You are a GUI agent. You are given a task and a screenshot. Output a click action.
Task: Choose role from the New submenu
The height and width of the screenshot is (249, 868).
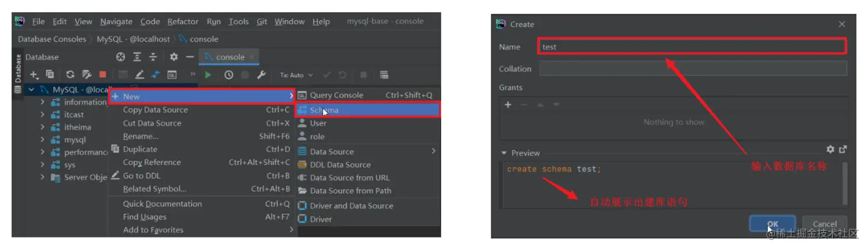tap(367, 136)
